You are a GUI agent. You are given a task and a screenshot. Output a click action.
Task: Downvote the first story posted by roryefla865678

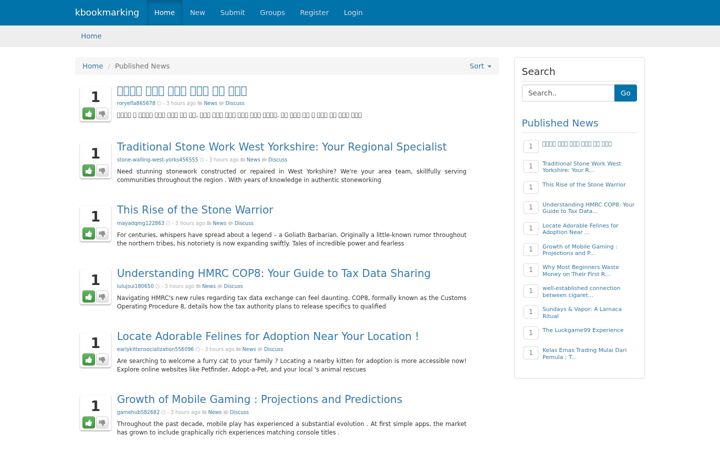[102, 113]
